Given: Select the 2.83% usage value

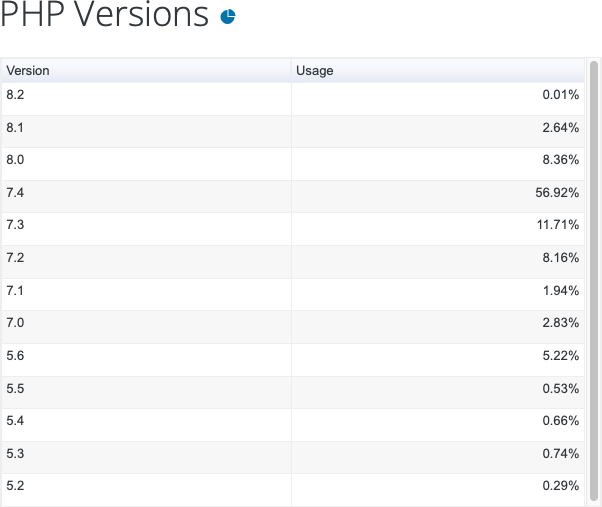Looking at the screenshot, I should 561,323.
